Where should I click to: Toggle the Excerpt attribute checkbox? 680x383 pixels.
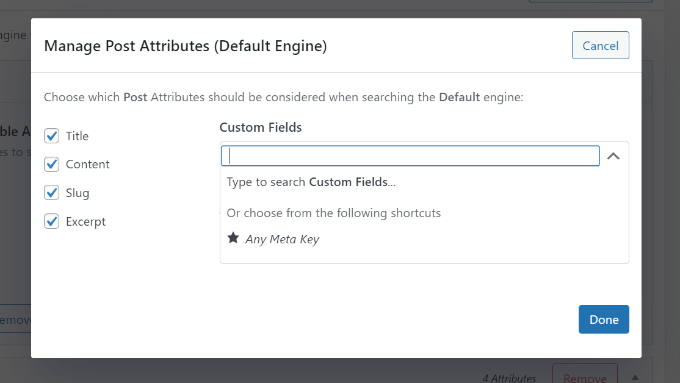[x=52, y=221]
